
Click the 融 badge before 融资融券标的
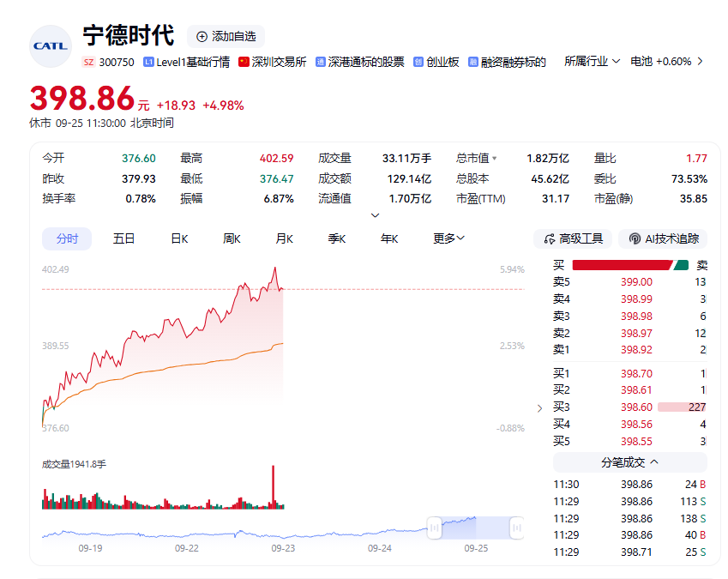(x=473, y=63)
